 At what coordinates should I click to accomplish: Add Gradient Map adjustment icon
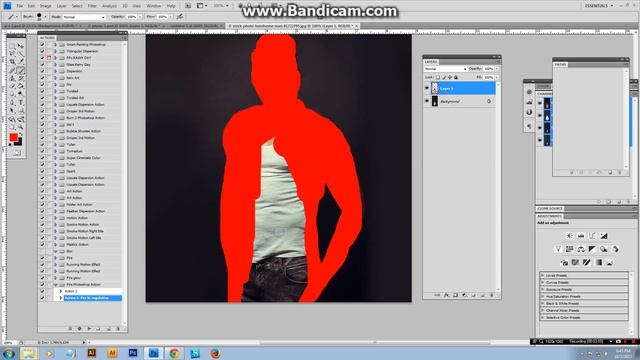pyautogui.click(x=598, y=262)
